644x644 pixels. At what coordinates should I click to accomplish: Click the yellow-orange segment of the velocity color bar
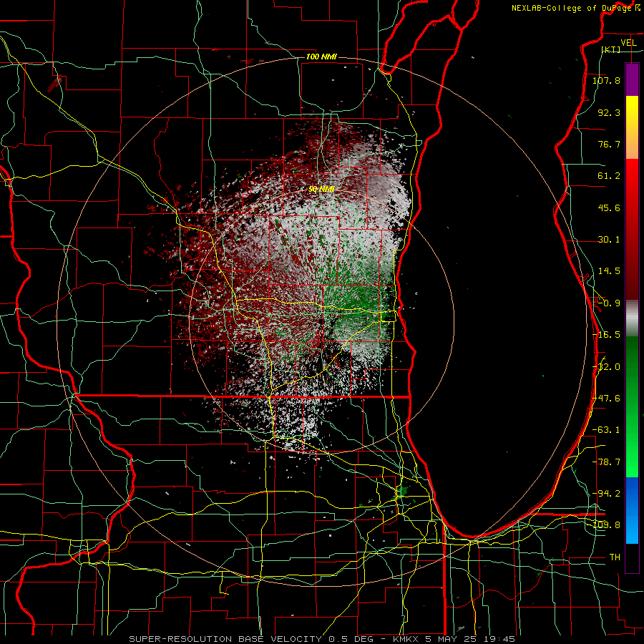[632, 128]
